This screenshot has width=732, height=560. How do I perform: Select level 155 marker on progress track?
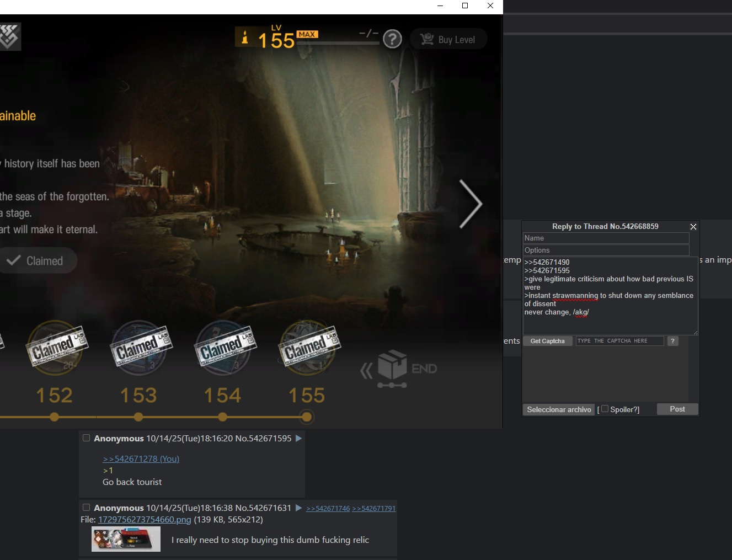coord(307,417)
